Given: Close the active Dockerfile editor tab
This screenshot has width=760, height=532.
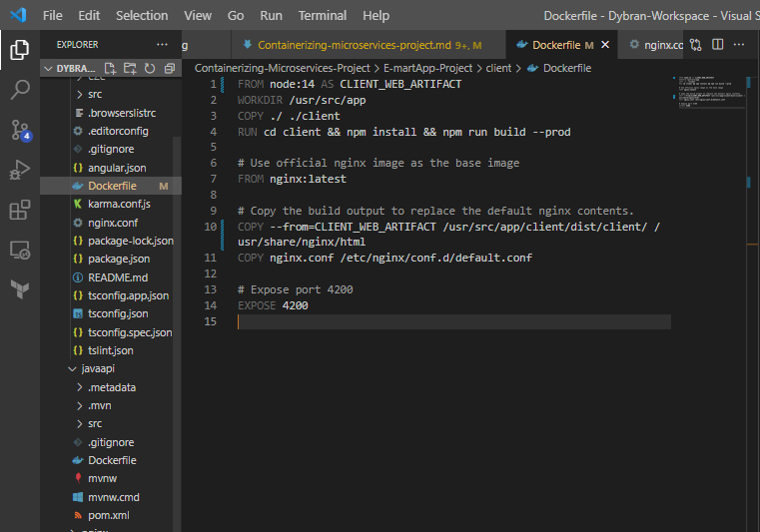Looking at the screenshot, I should (x=605, y=45).
